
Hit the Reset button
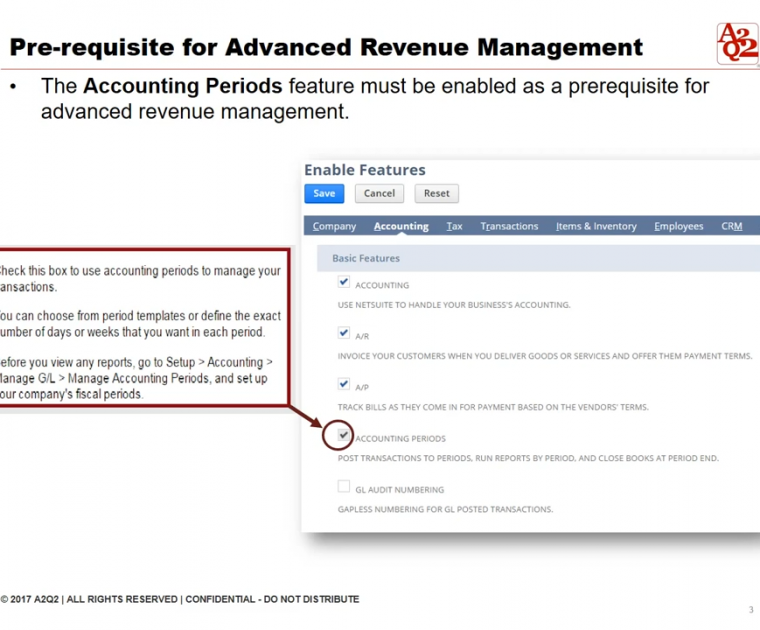(x=436, y=193)
